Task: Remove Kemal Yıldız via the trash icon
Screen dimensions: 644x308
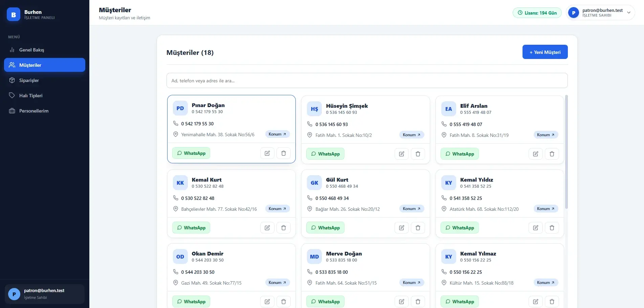Action: pyautogui.click(x=552, y=228)
